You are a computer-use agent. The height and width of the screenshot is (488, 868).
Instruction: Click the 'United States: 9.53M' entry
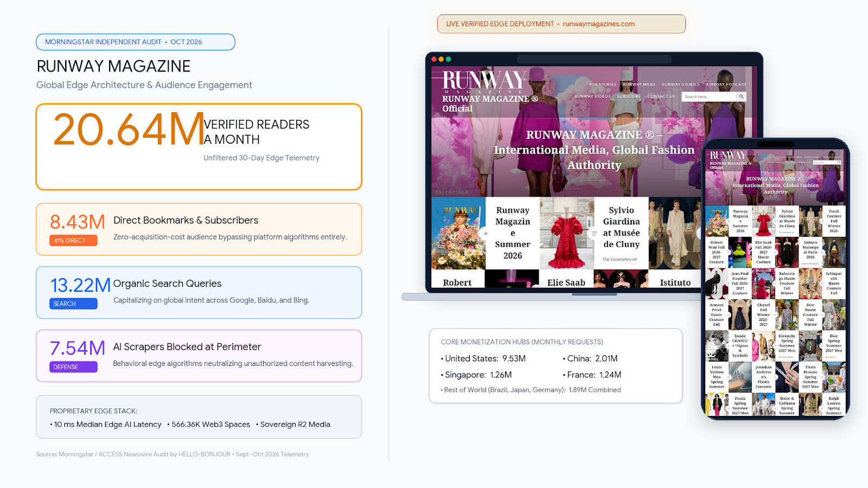(x=483, y=358)
